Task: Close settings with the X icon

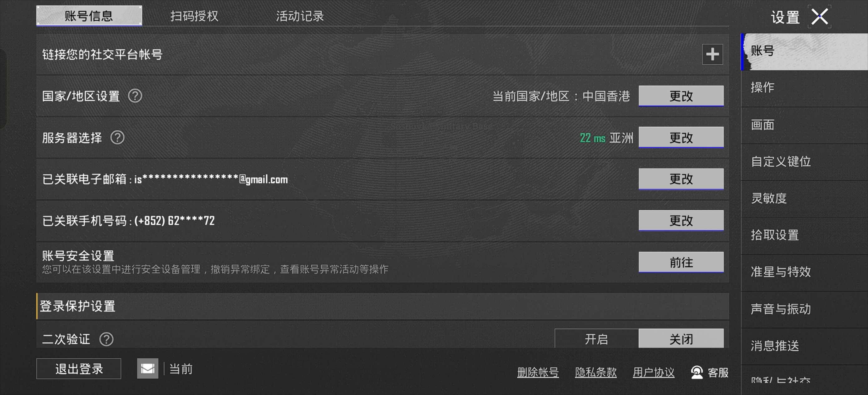Action: (820, 17)
